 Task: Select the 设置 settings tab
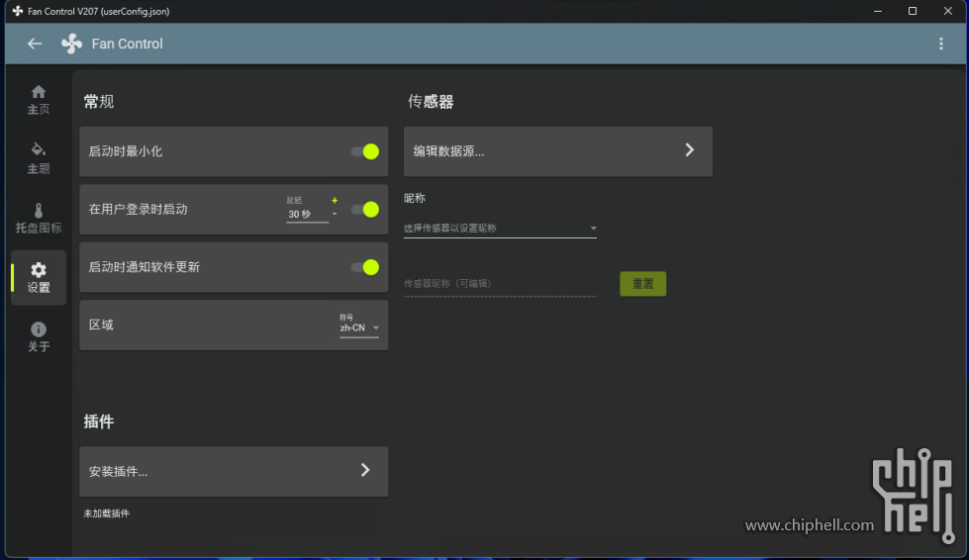39,278
